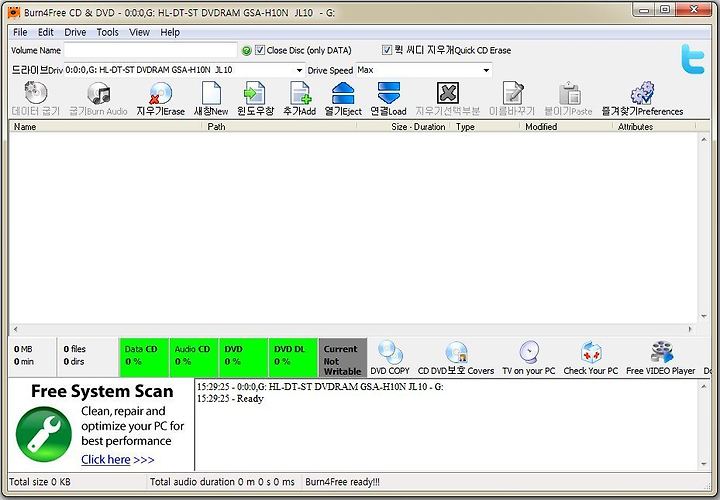Screen dimensions: 720x500
Task: Open Free VIDEO Player
Action: (661, 353)
